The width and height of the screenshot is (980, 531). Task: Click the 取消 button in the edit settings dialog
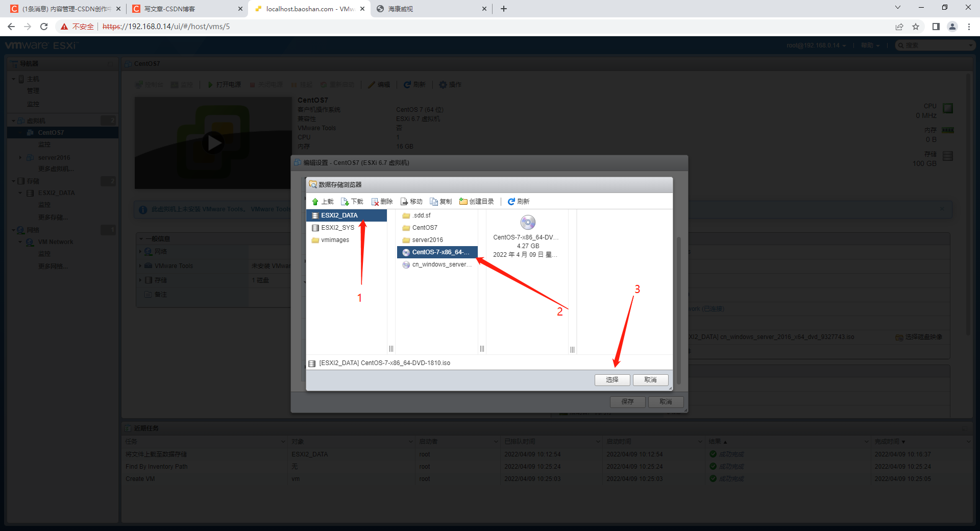pos(666,402)
